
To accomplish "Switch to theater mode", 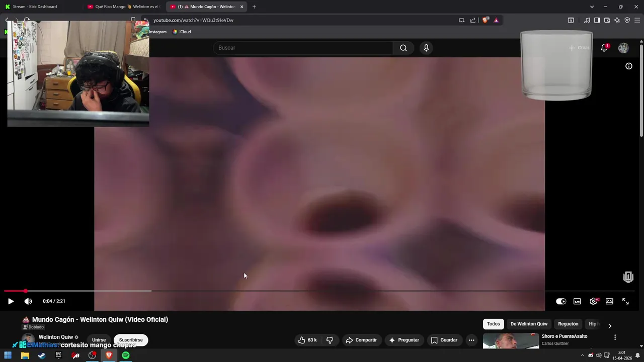I will point(609,301).
